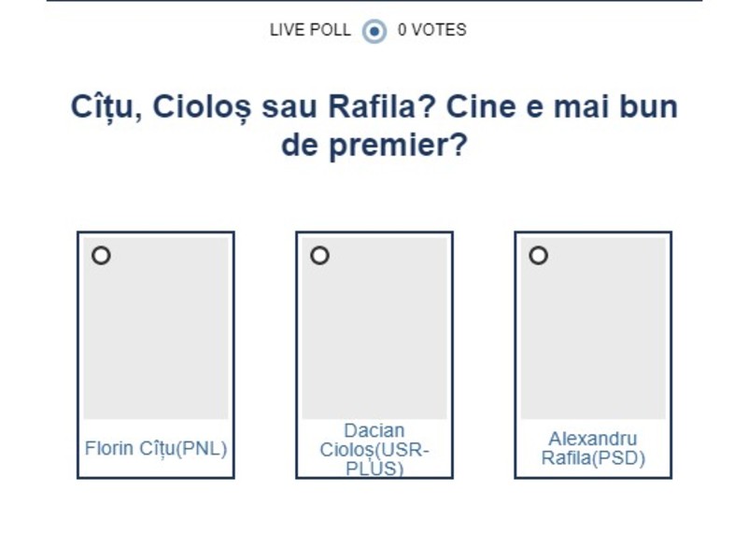Click the live poll indicator icon
The width and height of the screenshot is (734, 560).
point(374,31)
